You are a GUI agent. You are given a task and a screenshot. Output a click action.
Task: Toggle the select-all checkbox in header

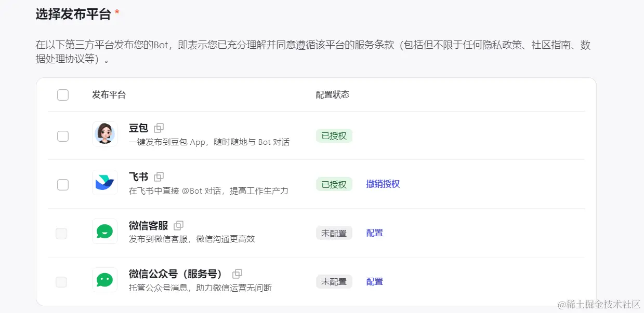click(63, 95)
